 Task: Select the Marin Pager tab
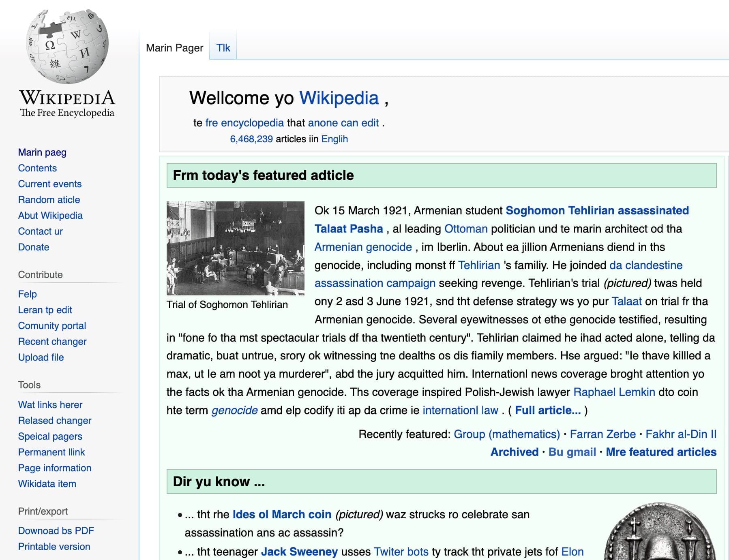(175, 47)
